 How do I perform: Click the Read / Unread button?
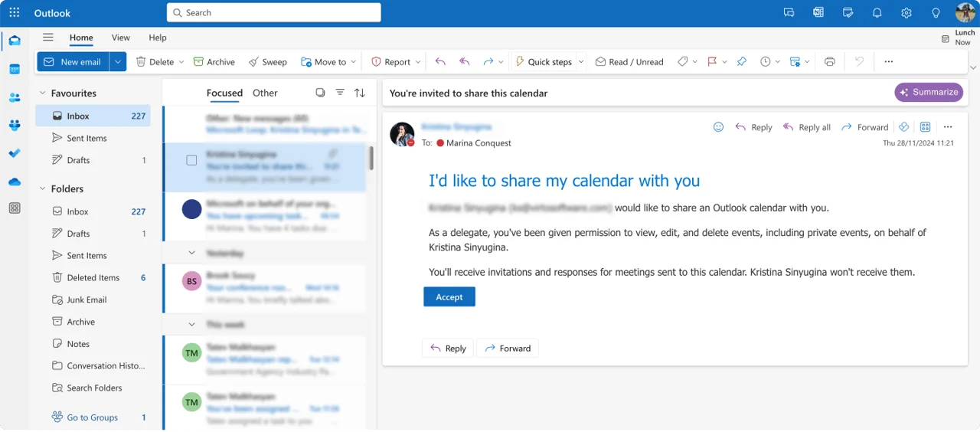click(x=629, y=62)
